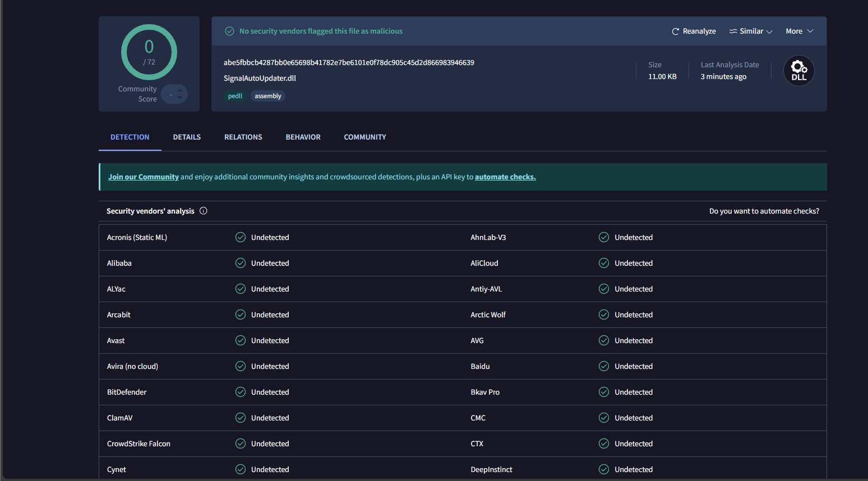This screenshot has height=481, width=868.
Task: Open the automate checks link
Action: (x=505, y=177)
